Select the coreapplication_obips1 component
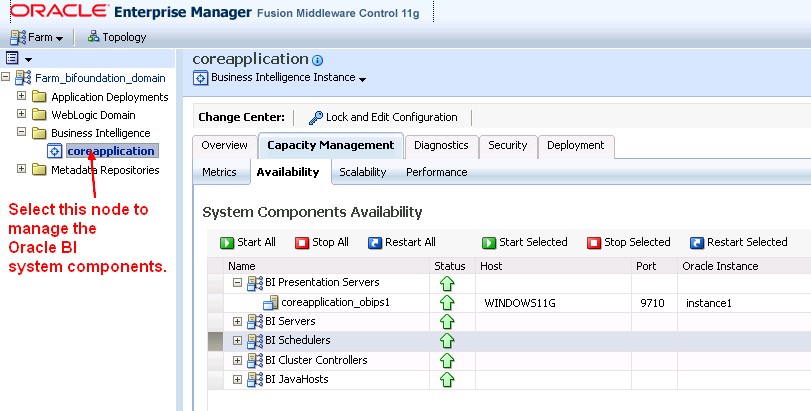Screen dimensions: 811x411 335,302
